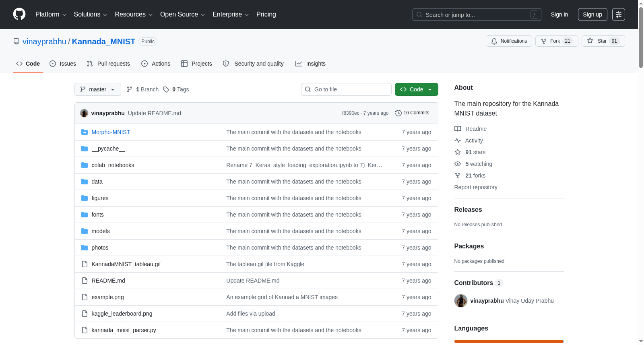Viewport: 644px width, 345px height.
Task: Open the 'An example grid of Kannad a MNIST images' commit
Action: (282, 297)
